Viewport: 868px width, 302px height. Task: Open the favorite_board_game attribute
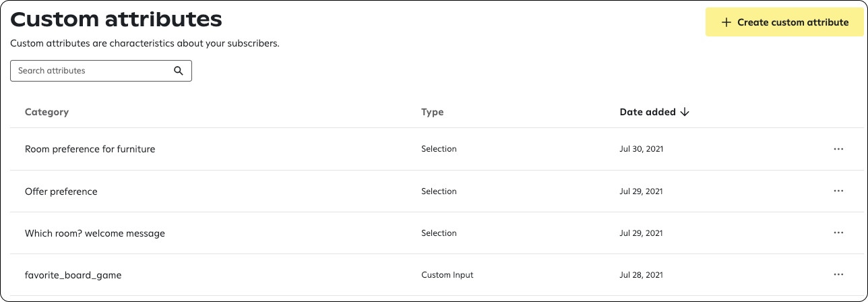[73, 275]
